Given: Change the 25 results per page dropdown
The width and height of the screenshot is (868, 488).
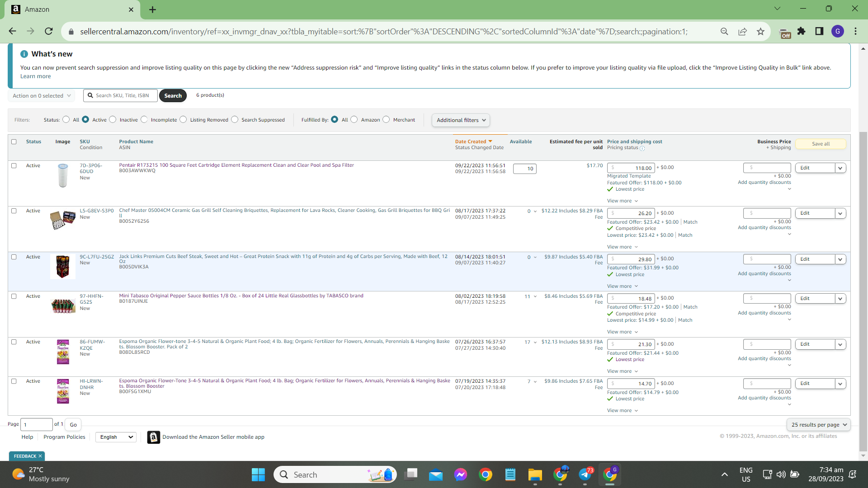Looking at the screenshot, I should [x=818, y=425].
